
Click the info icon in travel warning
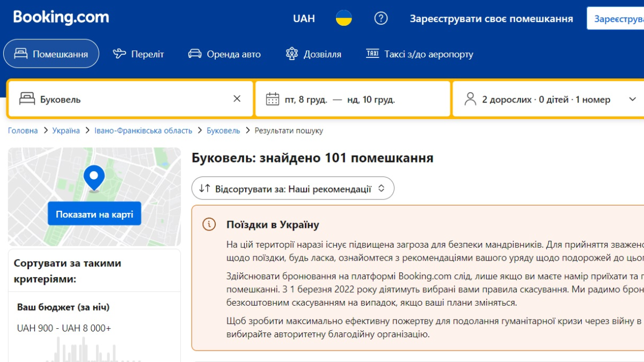[x=209, y=224]
